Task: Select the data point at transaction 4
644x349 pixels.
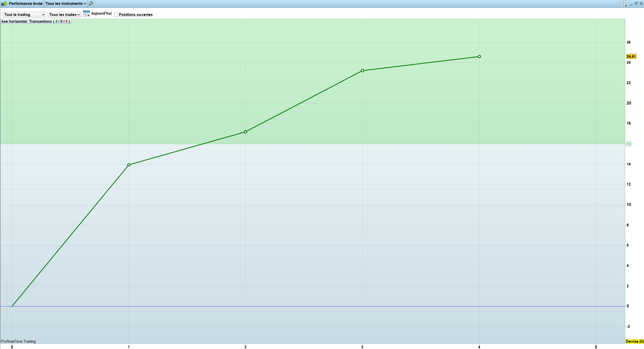Action: (479, 57)
